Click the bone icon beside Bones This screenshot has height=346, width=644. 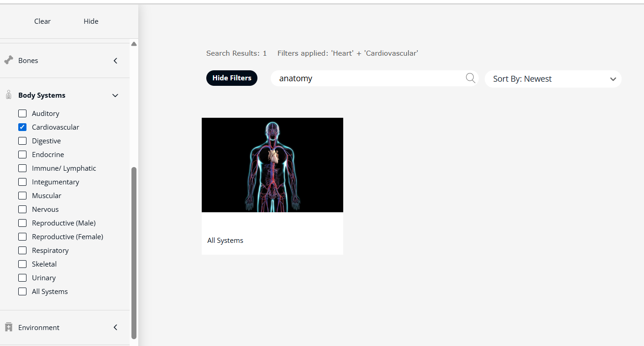(8, 60)
